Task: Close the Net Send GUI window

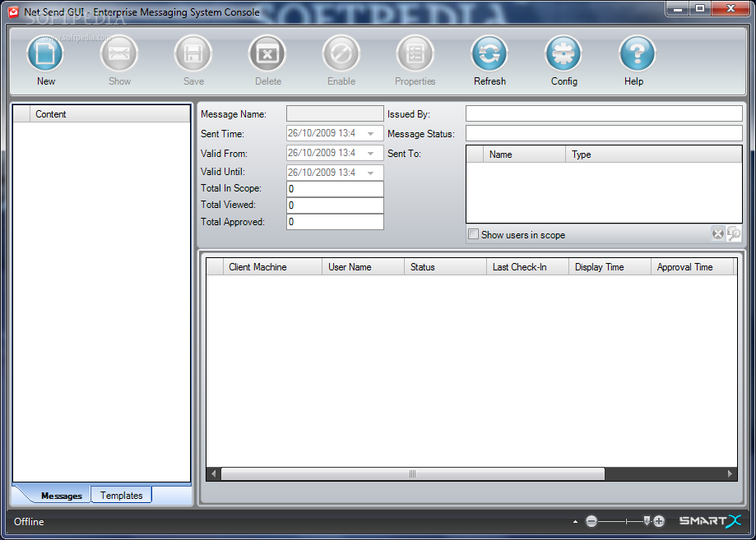Action: [x=730, y=8]
